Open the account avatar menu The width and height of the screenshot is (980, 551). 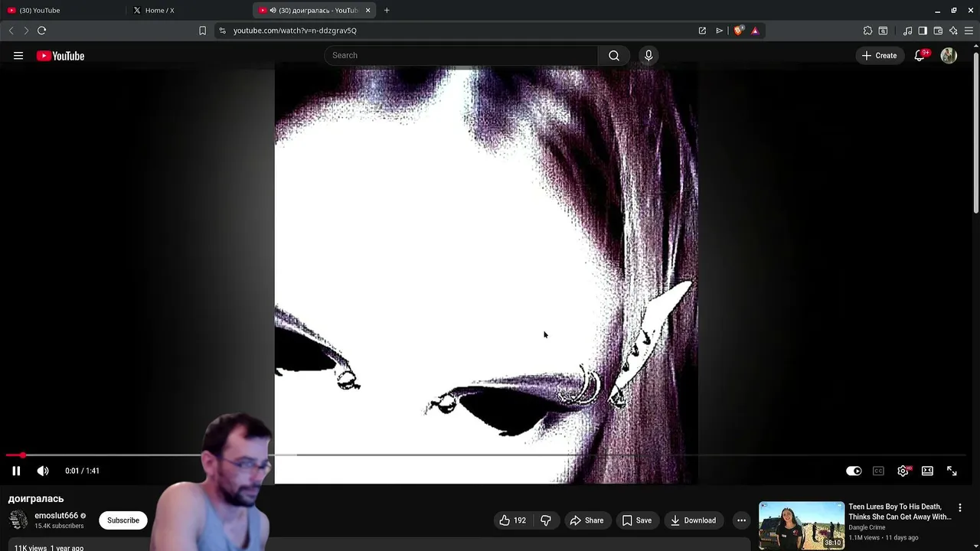click(x=949, y=56)
